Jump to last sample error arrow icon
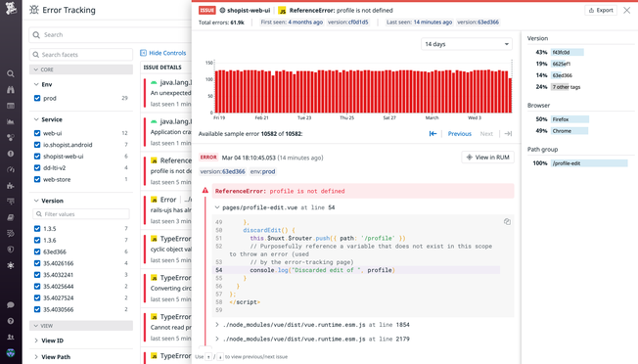This screenshot has width=638, height=364. coord(508,133)
